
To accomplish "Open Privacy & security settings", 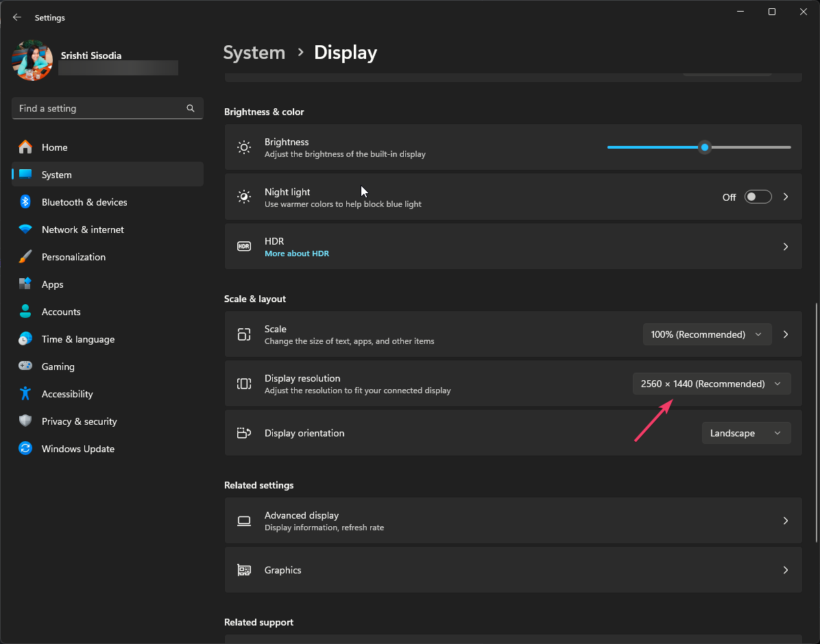I will click(107, 421).
